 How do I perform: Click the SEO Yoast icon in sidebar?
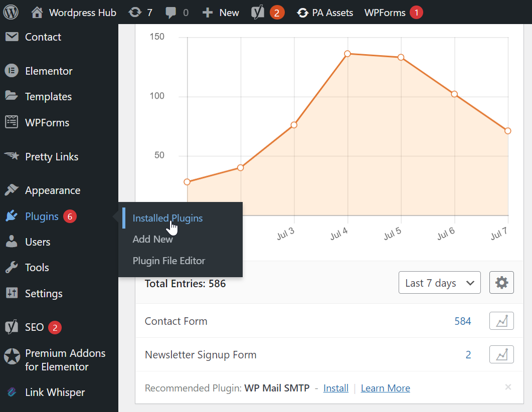pos(12,327)
